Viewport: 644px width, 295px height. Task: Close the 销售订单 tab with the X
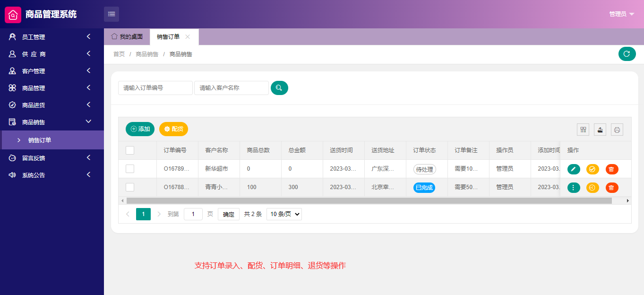click(x=188, y=36)
